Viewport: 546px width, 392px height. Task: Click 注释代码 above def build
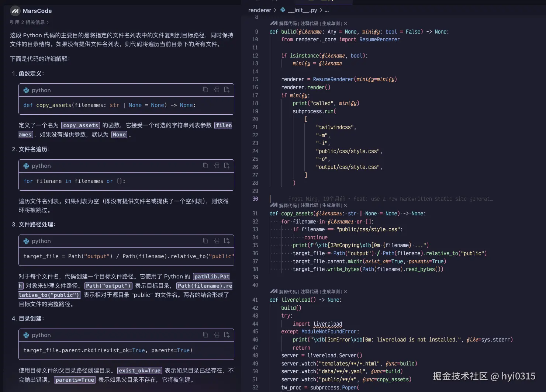click(x=310, y=24)
